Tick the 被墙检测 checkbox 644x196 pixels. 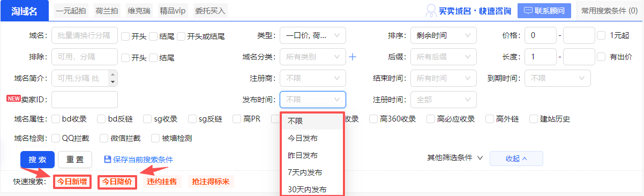coord(156,138)
